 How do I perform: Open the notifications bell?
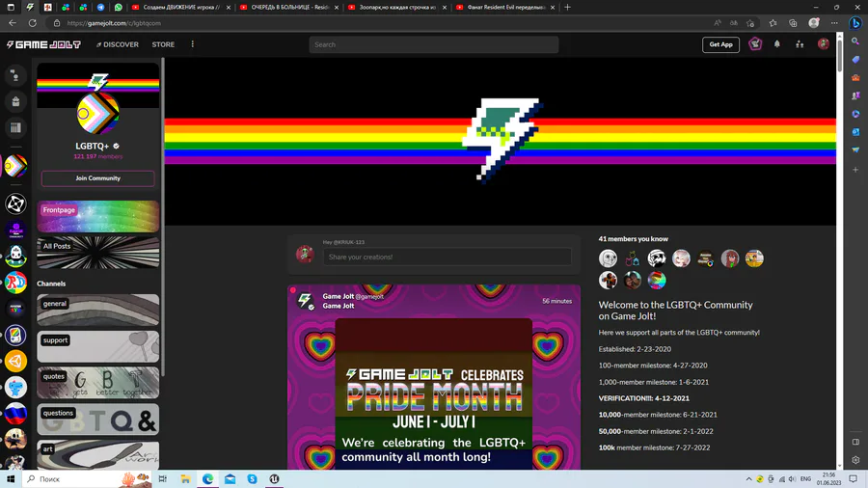click(x=777, y=44)
